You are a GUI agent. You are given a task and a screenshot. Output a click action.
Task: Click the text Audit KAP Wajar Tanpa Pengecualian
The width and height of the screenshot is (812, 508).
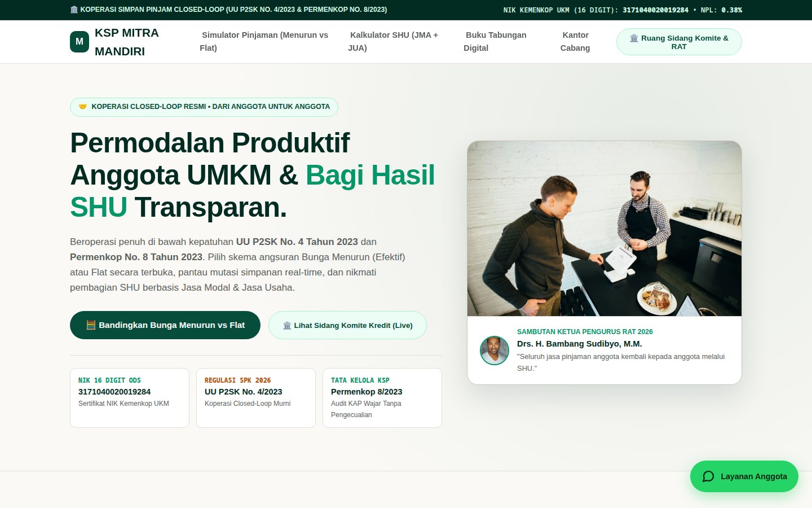tap(366, 409)
